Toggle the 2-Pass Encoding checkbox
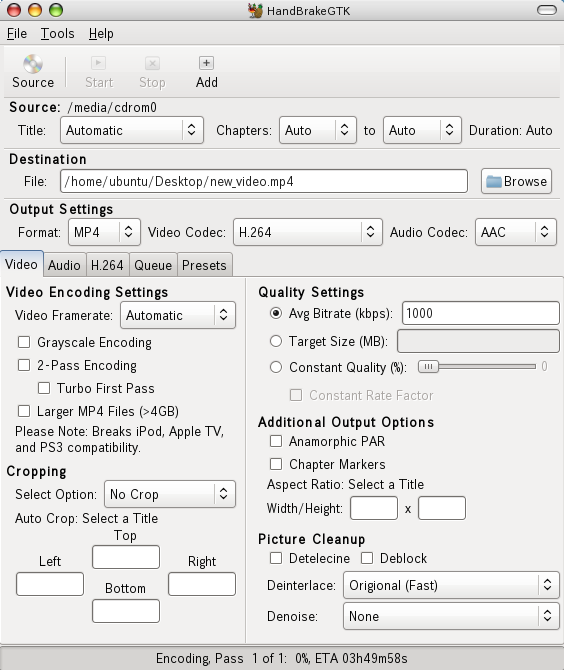564x670 pixels. tap(24, 365)
